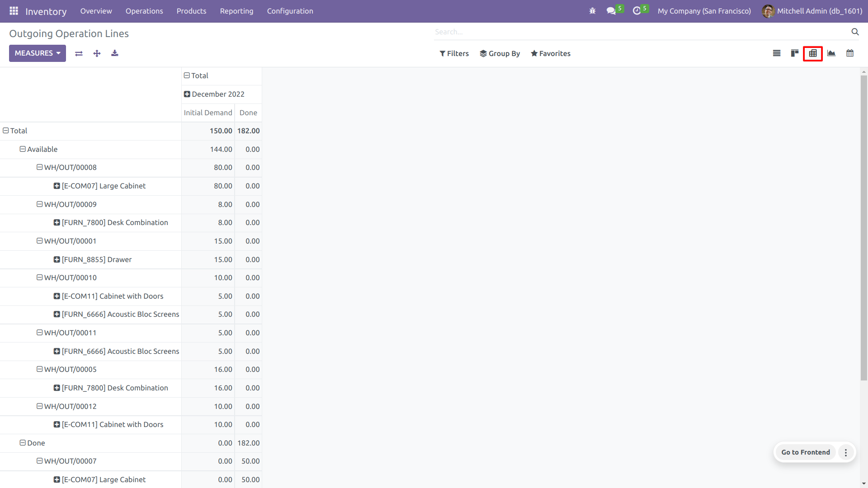Switch to list view
The height and width of the screenshot is (488, 868).
[x=777, y=53]
